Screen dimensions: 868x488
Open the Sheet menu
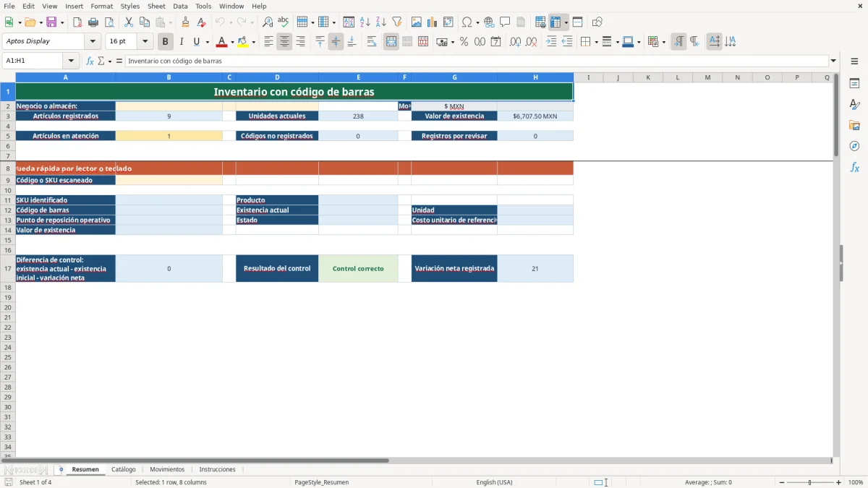[x=156, y=6]
